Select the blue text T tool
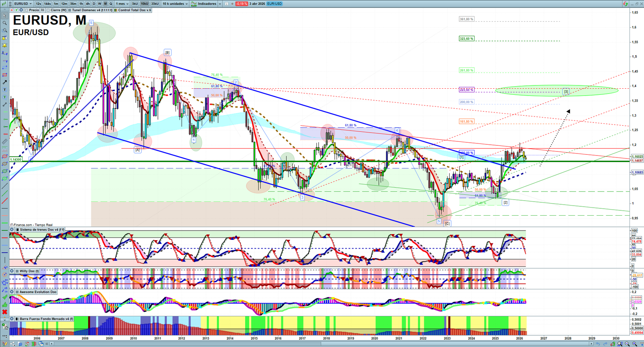This screenshot has height=347, width=644. point(4,89)
